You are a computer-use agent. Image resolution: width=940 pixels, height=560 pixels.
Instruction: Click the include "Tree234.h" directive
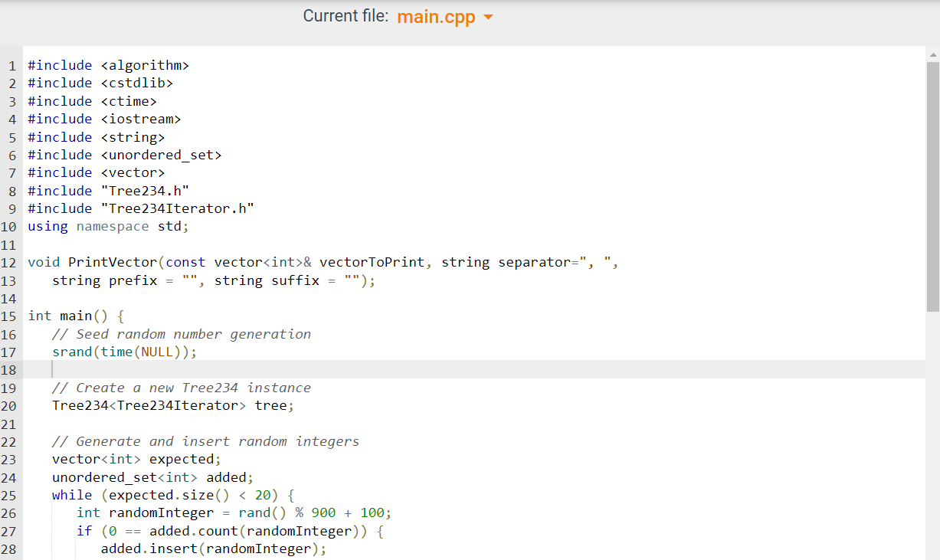(x=107, y=190)
